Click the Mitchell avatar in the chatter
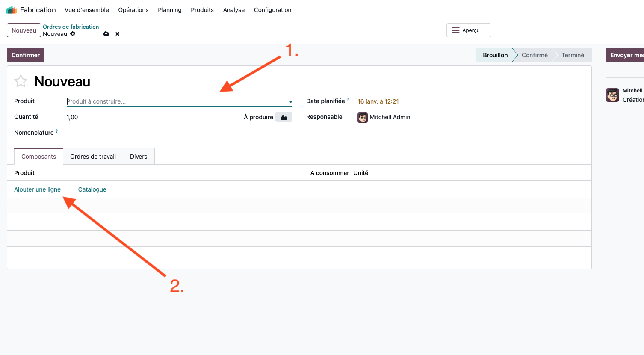Viewport: 644px width, 355px height. tap(612, 95)
